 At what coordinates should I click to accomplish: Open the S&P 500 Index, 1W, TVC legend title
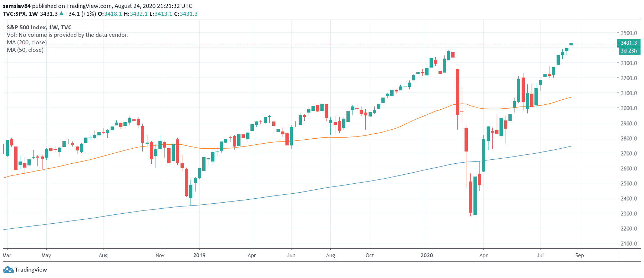[39, 27]
